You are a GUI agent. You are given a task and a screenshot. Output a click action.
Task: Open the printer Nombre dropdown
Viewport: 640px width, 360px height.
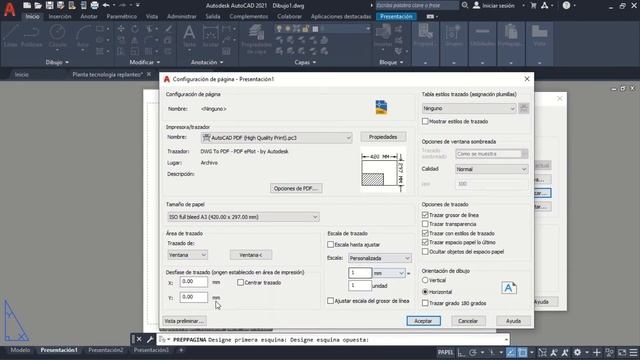tap(276, 138)
